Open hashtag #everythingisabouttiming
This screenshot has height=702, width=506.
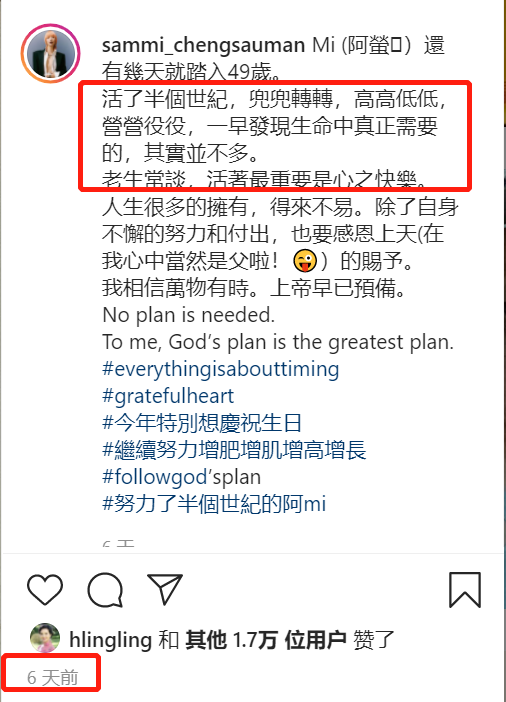(x=221, y=370)
